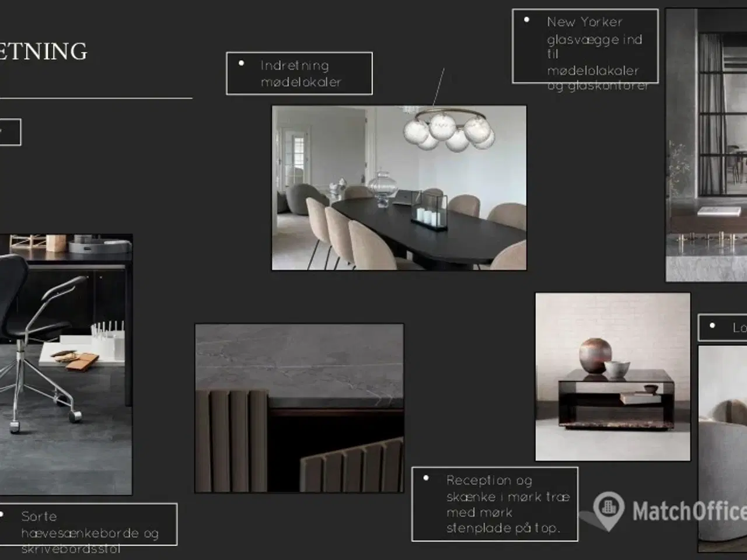Select the coffee table with vase photo

click(612, 377)
